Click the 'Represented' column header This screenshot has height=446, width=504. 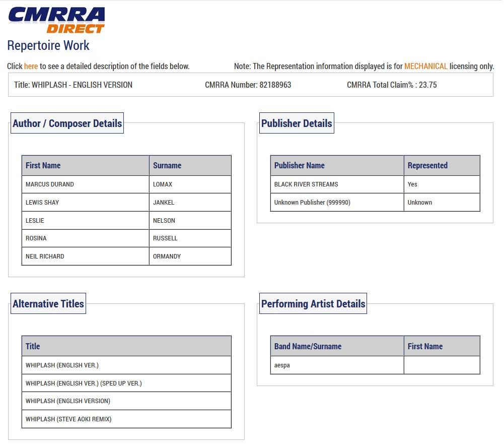coord(442,165)
